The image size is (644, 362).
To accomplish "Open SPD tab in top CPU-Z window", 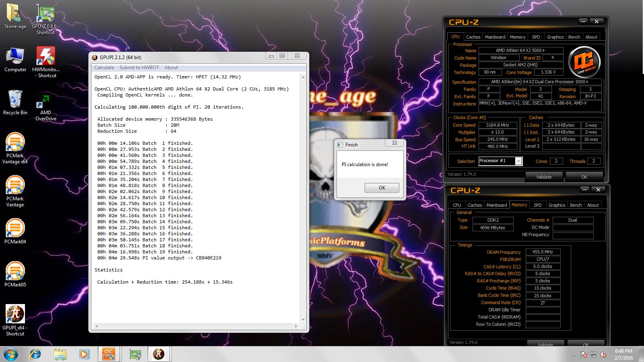I will click(536, 37).
